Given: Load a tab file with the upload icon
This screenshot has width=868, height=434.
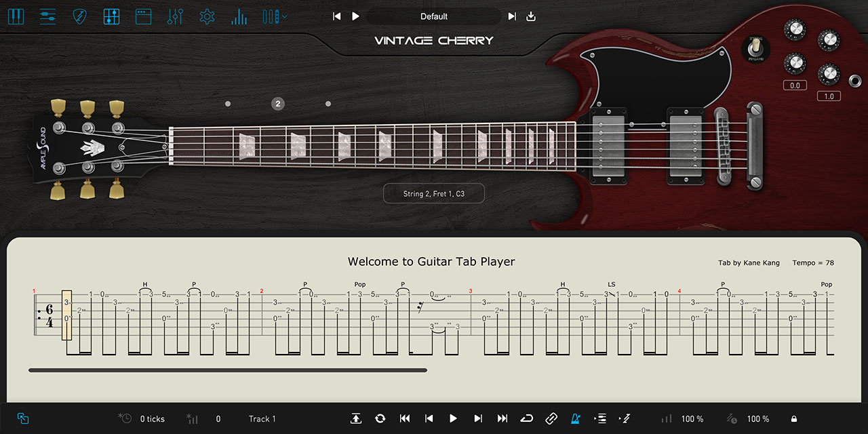Looking at the screenshot, I should coord(356,419).
